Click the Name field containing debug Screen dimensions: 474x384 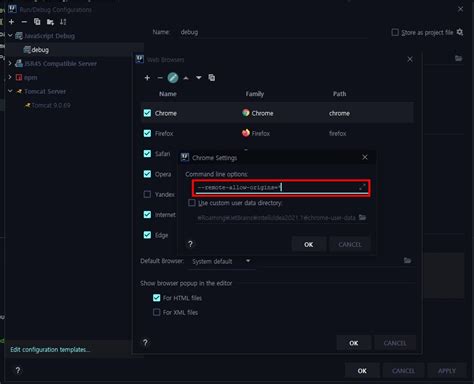[273, 32]
